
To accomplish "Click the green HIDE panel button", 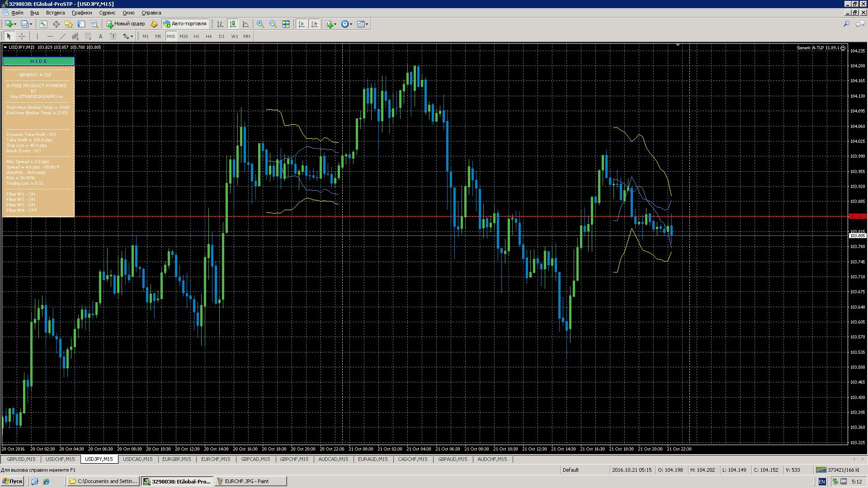I will (38, 61).
